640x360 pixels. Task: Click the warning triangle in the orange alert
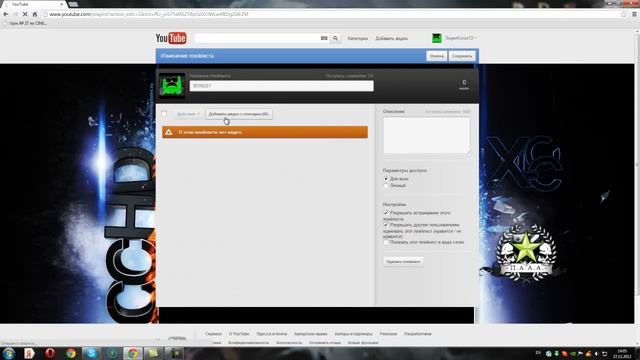point(169,132)
